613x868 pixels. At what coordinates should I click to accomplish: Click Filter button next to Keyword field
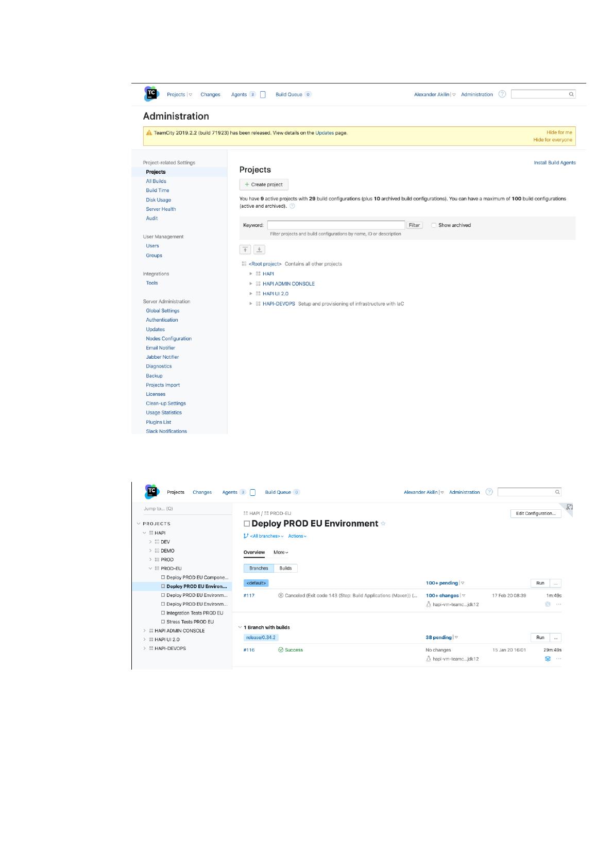pos(414,225)
